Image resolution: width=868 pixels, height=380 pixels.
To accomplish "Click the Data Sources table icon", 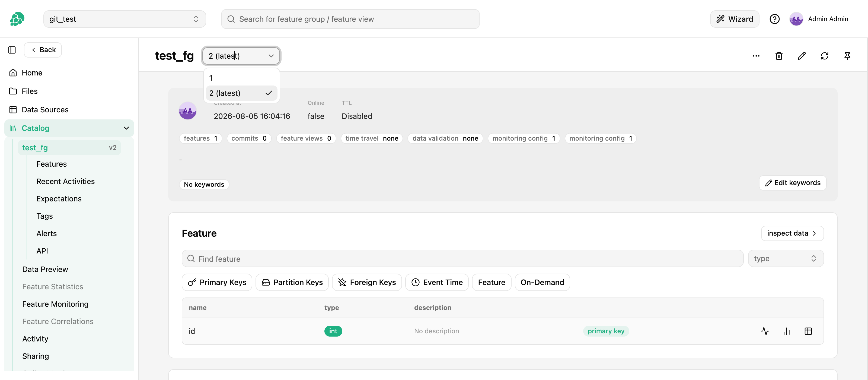I will (13, 110).
